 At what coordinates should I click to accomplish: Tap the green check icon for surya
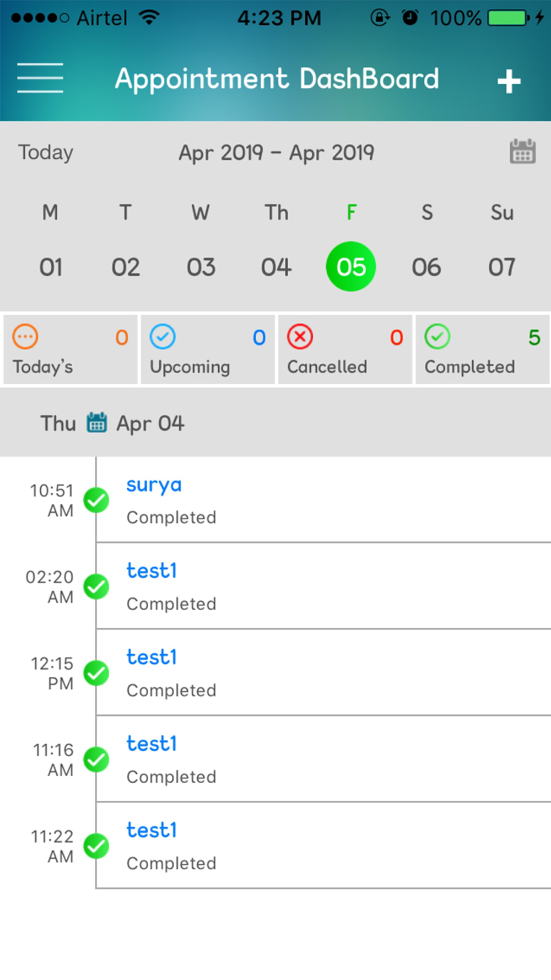[96, 500]
